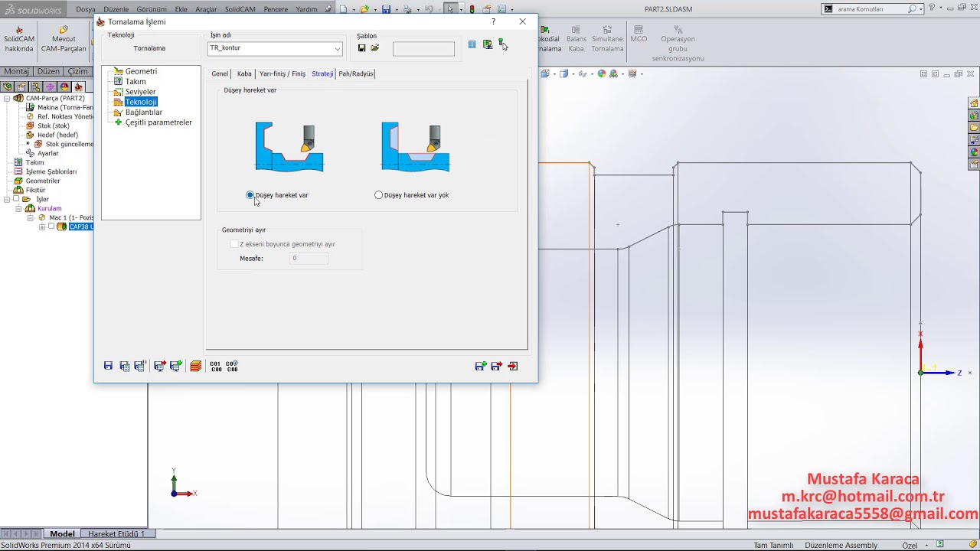980x551 pixels.
Task: Select the Düşey hareket var radio button
Action: point(250,195)
